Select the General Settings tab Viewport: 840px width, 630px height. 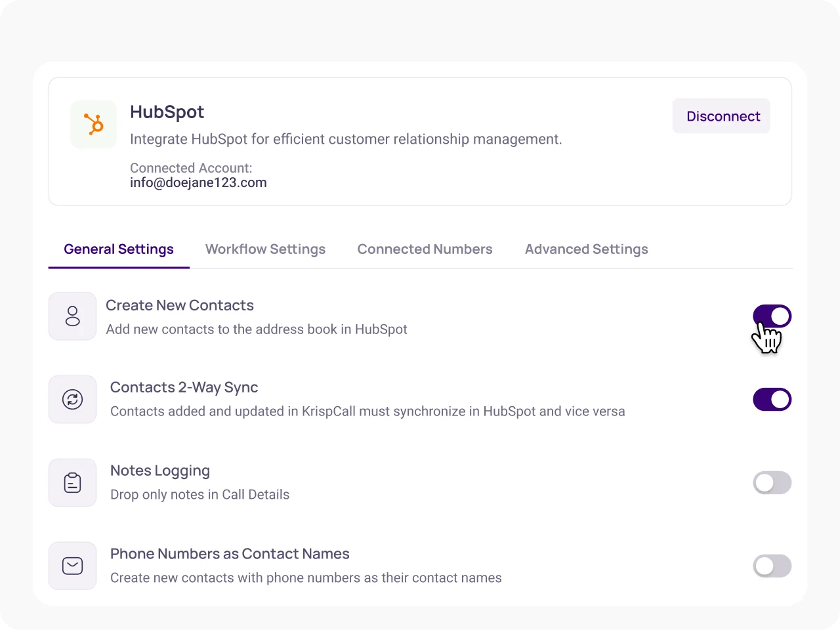tap(119, 249)
